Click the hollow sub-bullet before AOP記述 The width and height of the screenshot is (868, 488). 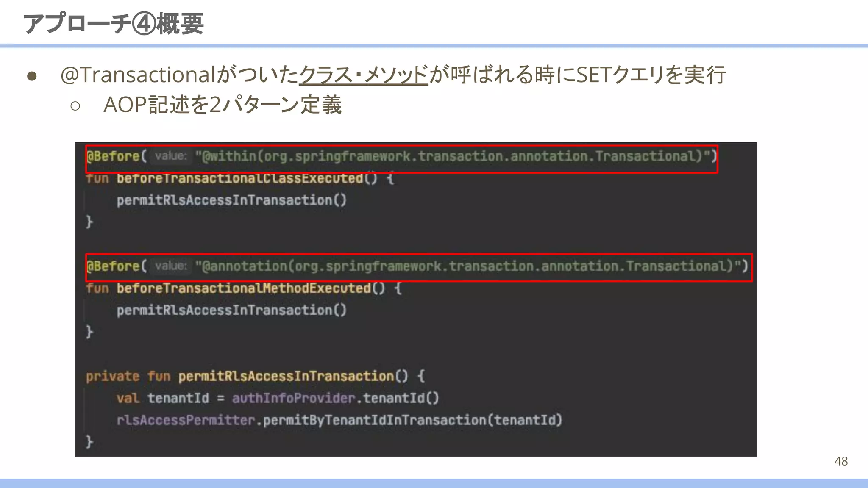(x=75, y=106)
